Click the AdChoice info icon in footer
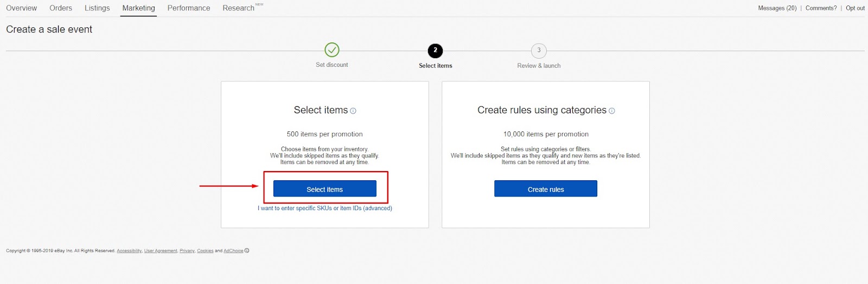 [247, 251]
